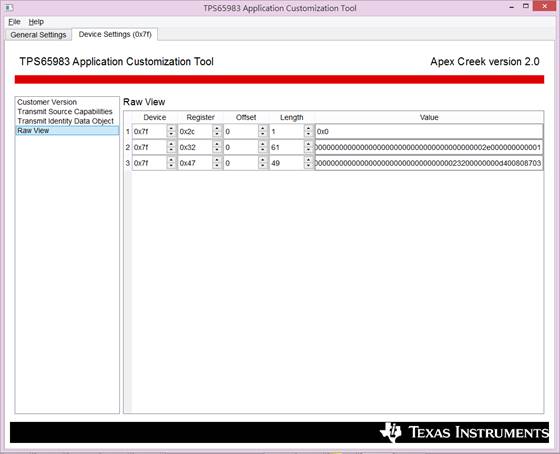Select Customer Version in the list

(47, 102)
